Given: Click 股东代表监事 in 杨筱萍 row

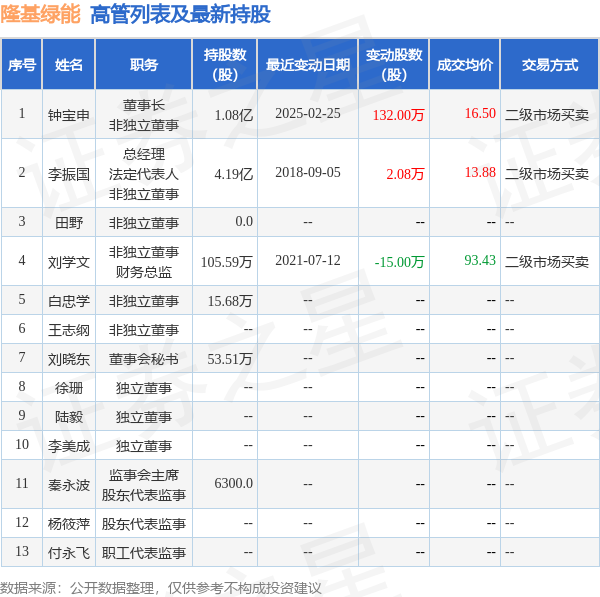Looking at the screenshot, I should 144,524.
